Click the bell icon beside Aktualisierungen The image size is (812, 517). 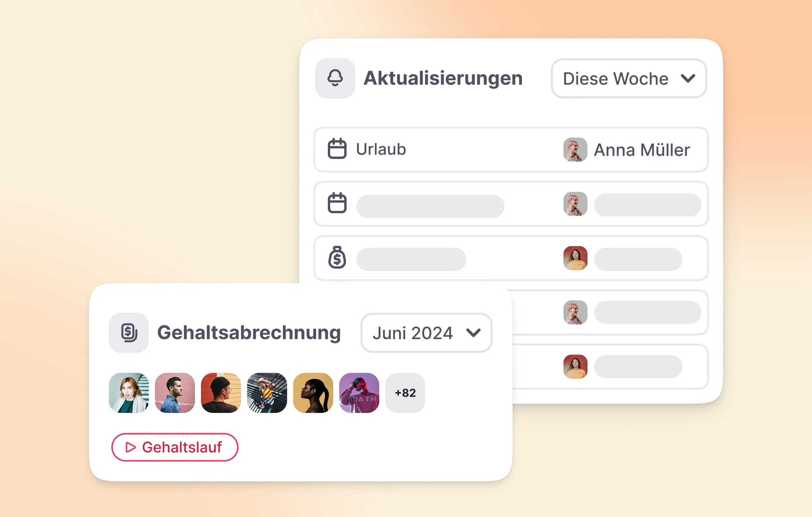(x=335, y=78)
